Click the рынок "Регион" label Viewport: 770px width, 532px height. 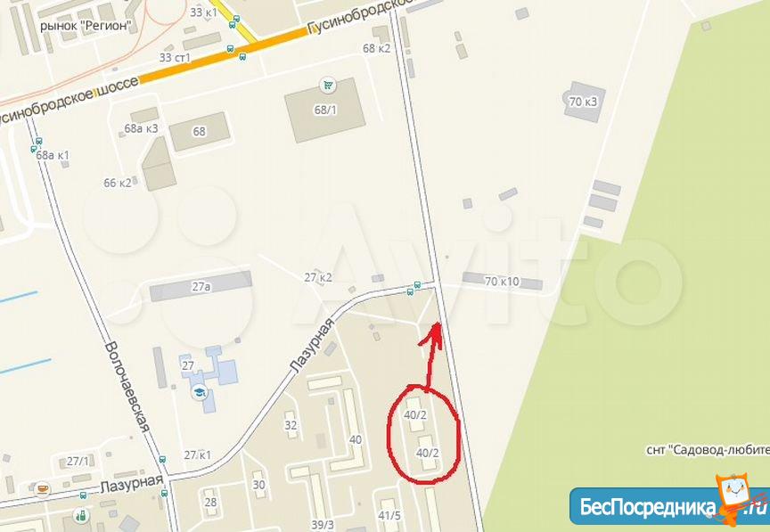coord(86,26)
